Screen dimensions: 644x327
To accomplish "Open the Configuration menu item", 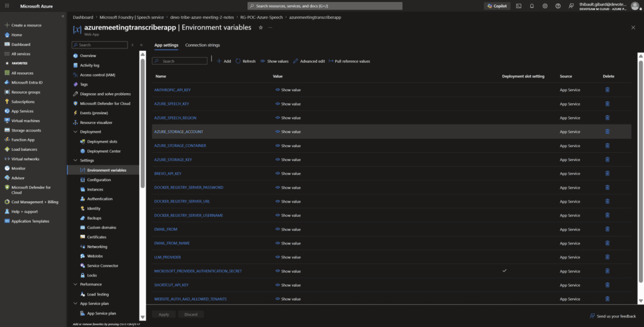I will [x=99, y=179].
